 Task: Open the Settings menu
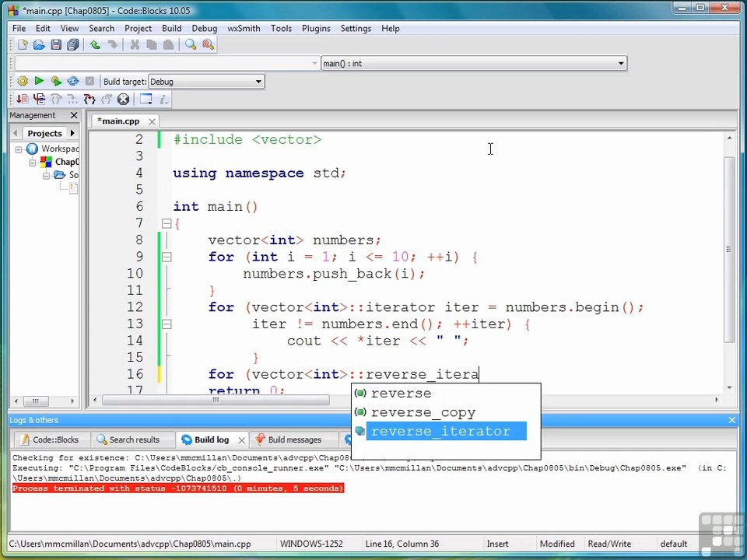coord(356,29)
